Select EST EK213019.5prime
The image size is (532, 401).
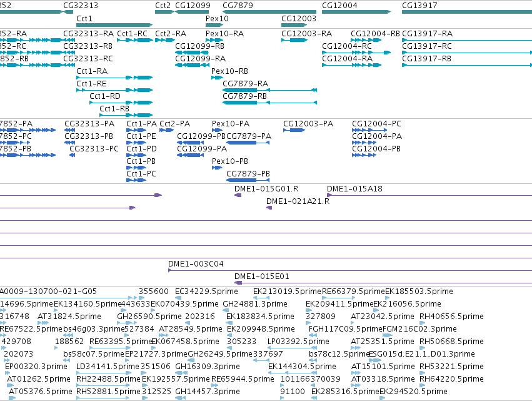coord(287,292)
